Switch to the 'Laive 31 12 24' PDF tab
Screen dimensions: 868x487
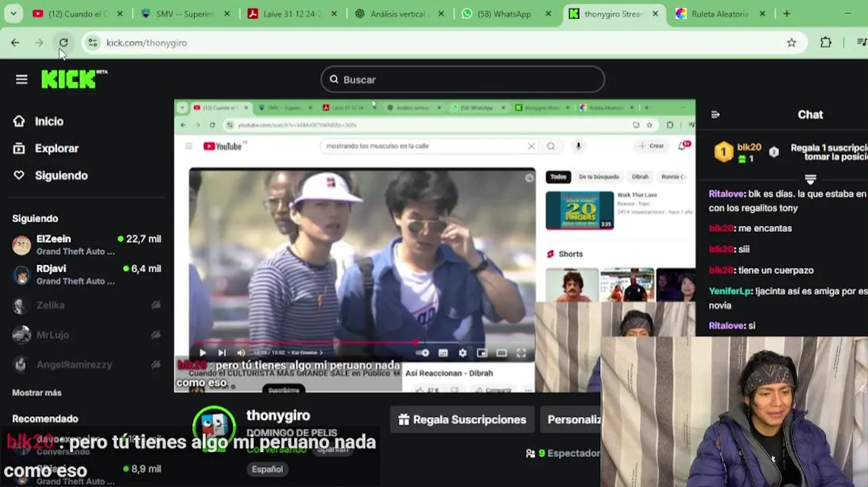(292, 14)
